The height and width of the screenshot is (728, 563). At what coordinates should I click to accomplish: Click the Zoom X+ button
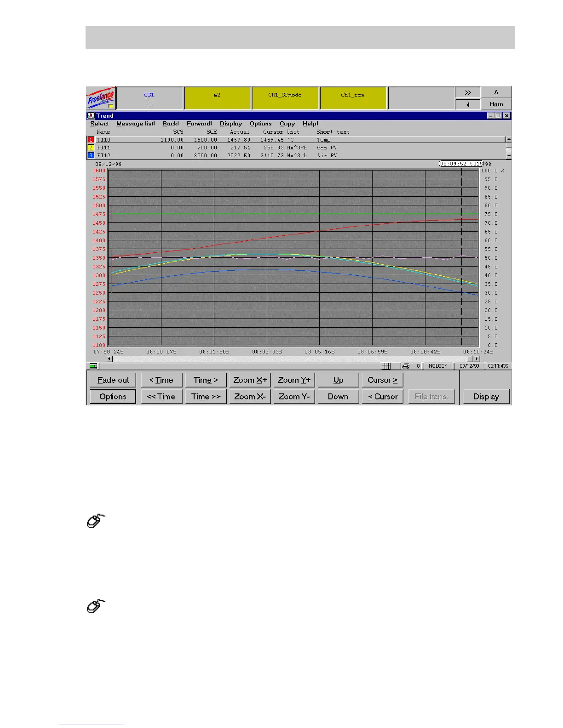(250, 380)
